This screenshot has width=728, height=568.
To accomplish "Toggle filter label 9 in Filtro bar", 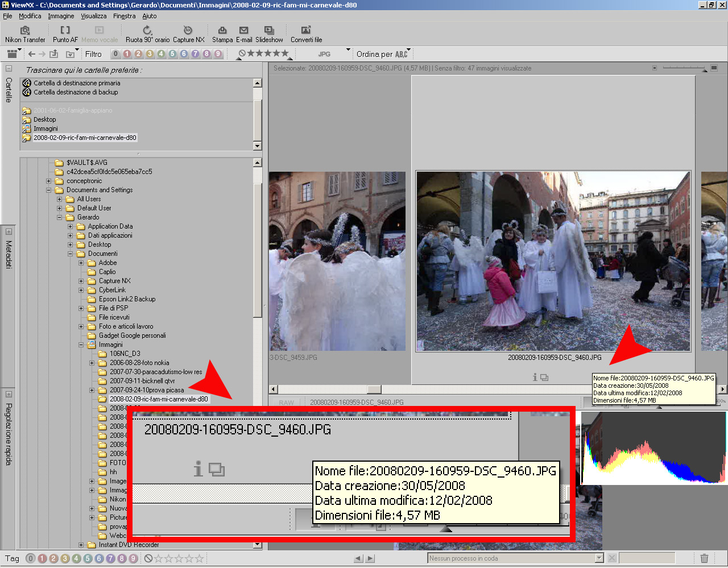I will [x=218, y=54].
